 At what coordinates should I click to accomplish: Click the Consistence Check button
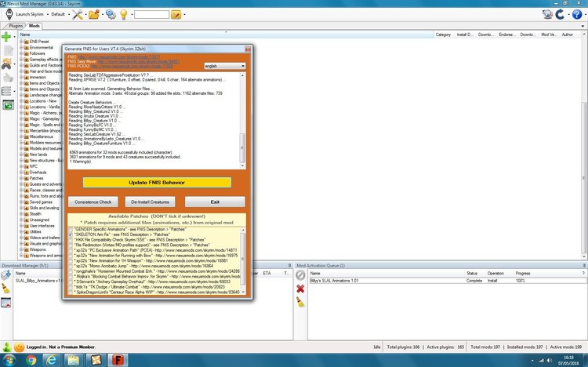[93, 202]
